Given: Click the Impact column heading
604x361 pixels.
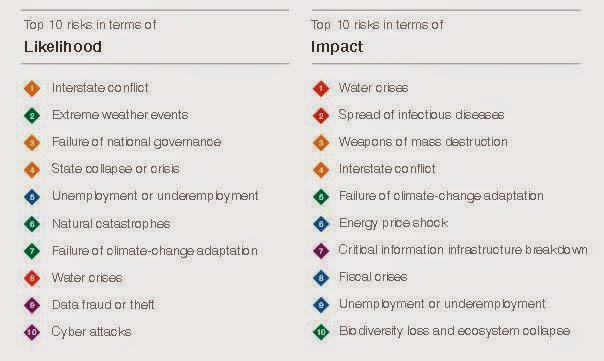Looking at the screenshot, I should pyautogui.click(x=337, y=47).
